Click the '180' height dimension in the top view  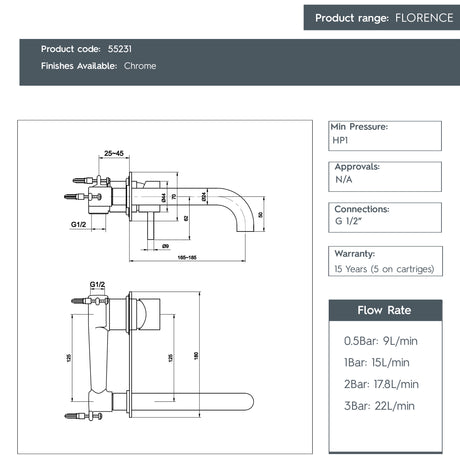(x=196, y=355)
